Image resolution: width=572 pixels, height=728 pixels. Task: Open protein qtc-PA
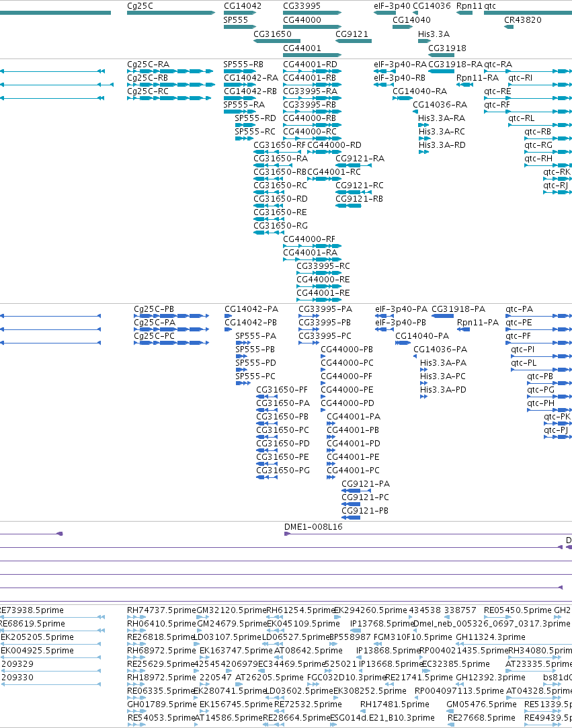(519, 309)
